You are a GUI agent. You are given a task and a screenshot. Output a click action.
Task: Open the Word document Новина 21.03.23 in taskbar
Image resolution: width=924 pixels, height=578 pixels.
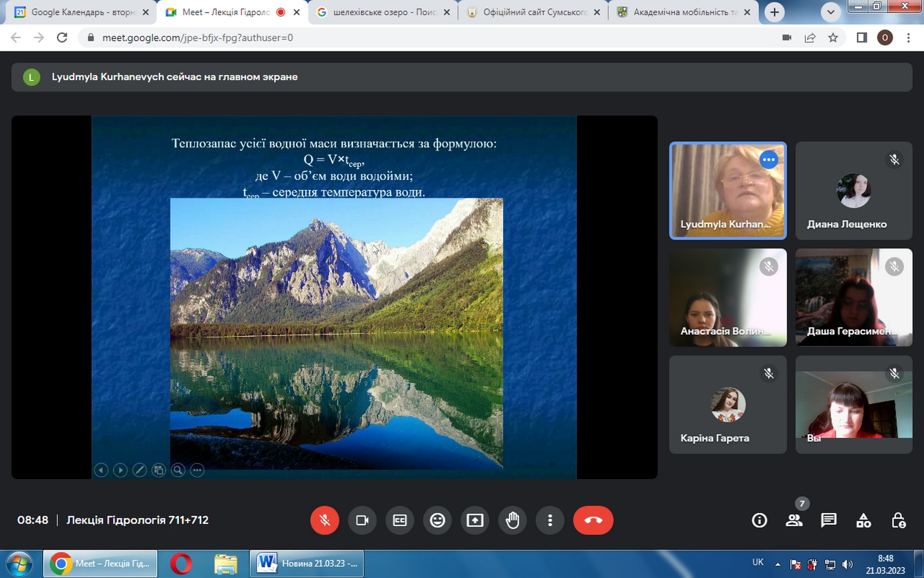click(307, 564)
